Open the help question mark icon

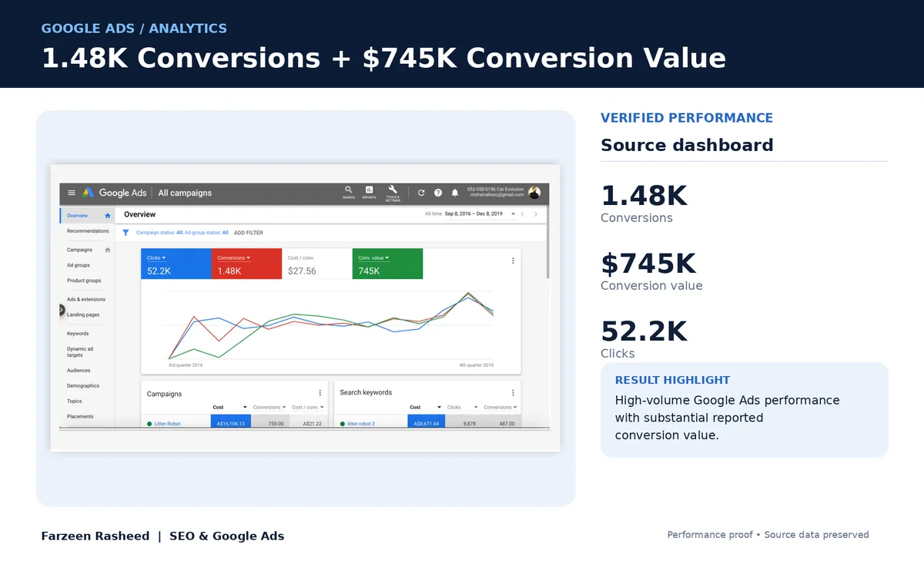pyautogui.click(x=438, y=193)
